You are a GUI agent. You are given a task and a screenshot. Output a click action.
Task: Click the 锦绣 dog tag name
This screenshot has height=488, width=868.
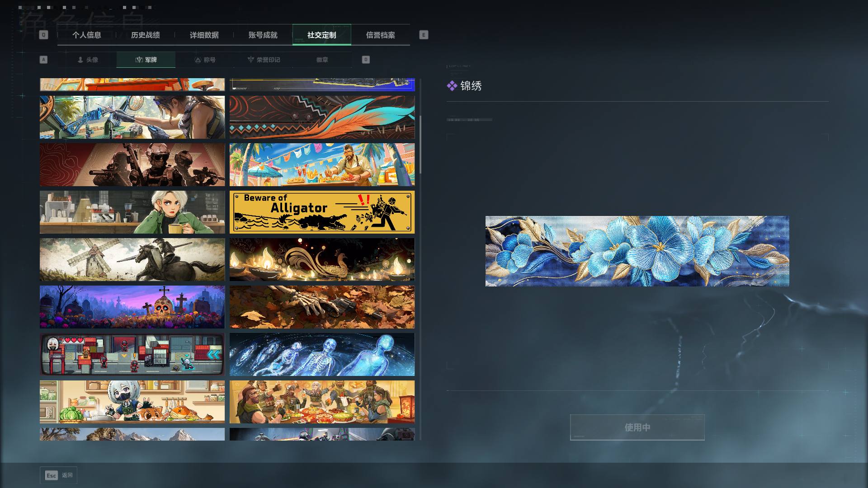coord(471,86)
